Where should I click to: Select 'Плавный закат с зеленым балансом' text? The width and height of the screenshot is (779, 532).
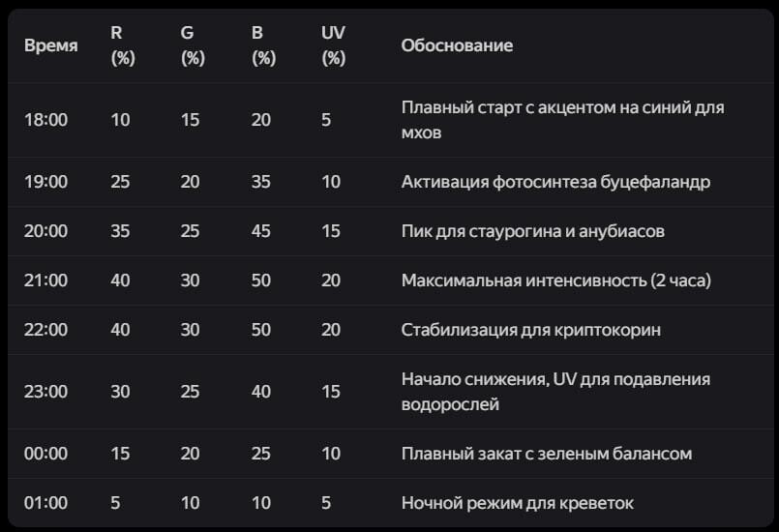click(546, 454)
